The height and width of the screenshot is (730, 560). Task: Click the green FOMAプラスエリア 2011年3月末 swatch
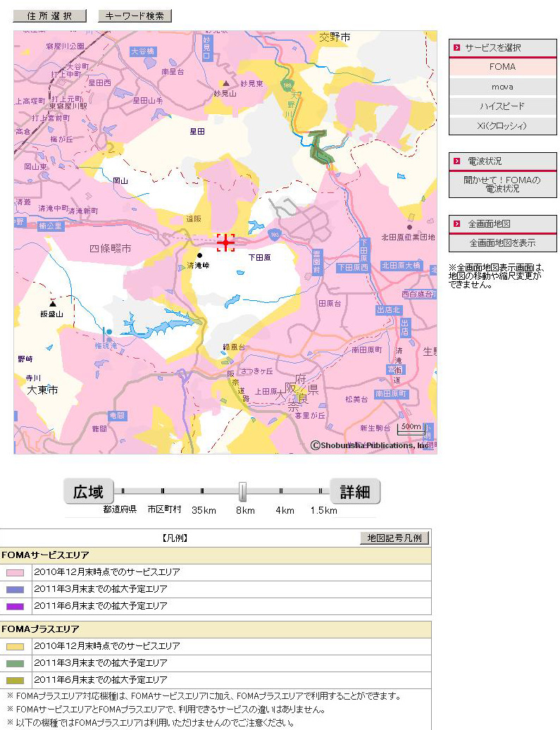[15, 664]
